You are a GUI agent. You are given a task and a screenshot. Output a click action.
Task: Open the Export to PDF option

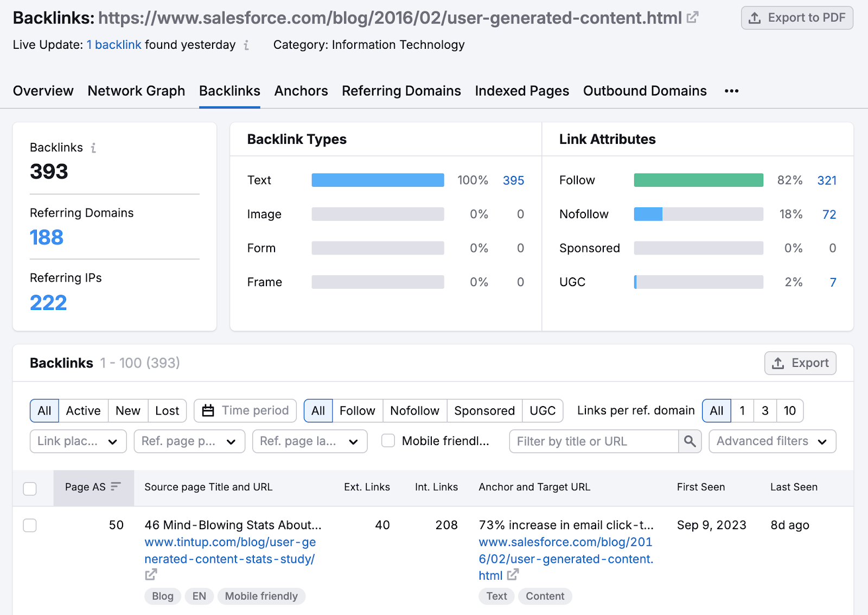[796, 17]
